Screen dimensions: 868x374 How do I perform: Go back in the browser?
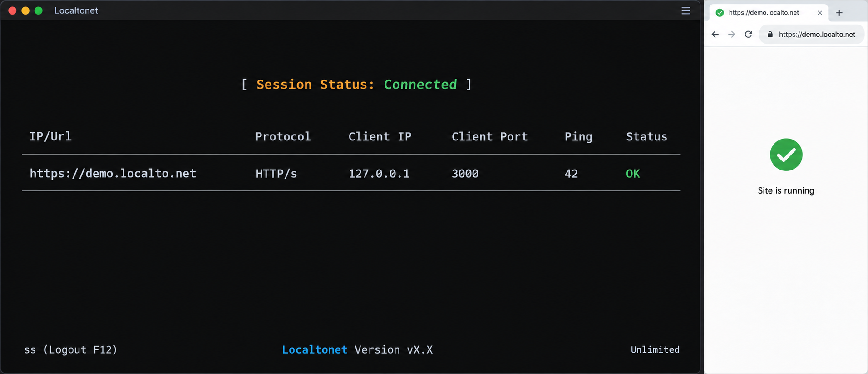point(715,34)
